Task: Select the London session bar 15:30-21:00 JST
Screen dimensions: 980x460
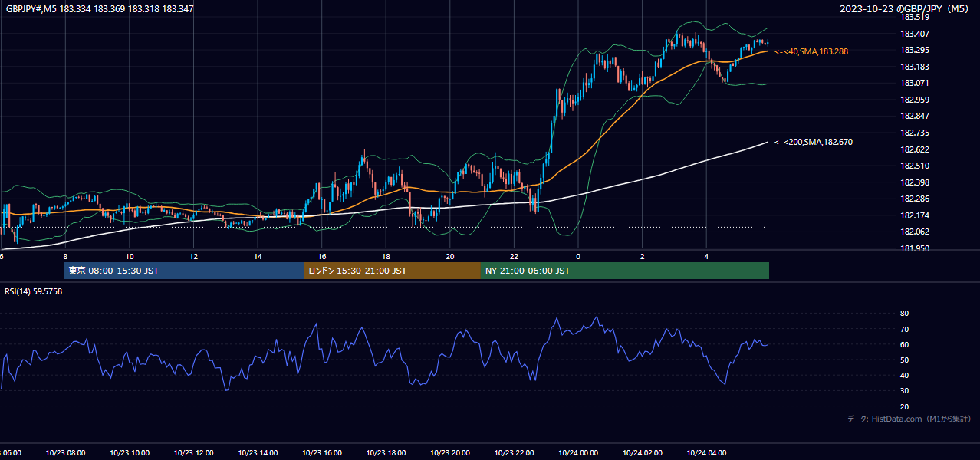Action: pos(393,271)
